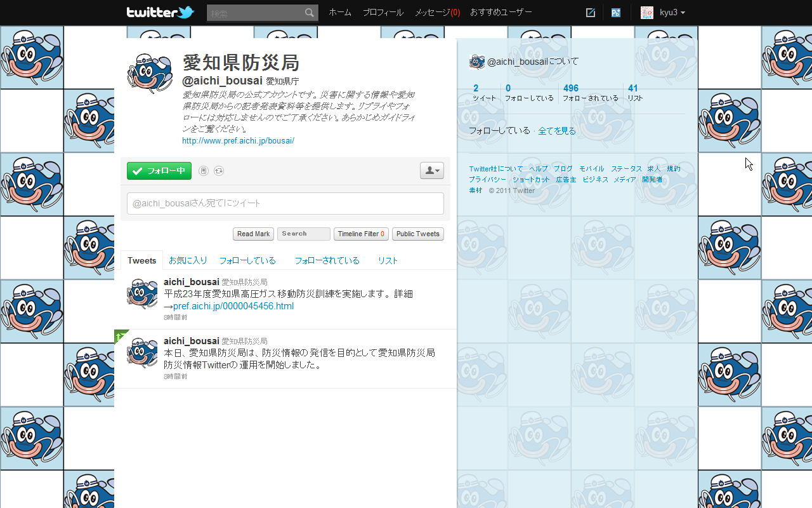Click the Timeline Filter 0 button

(x=361, y=234)
